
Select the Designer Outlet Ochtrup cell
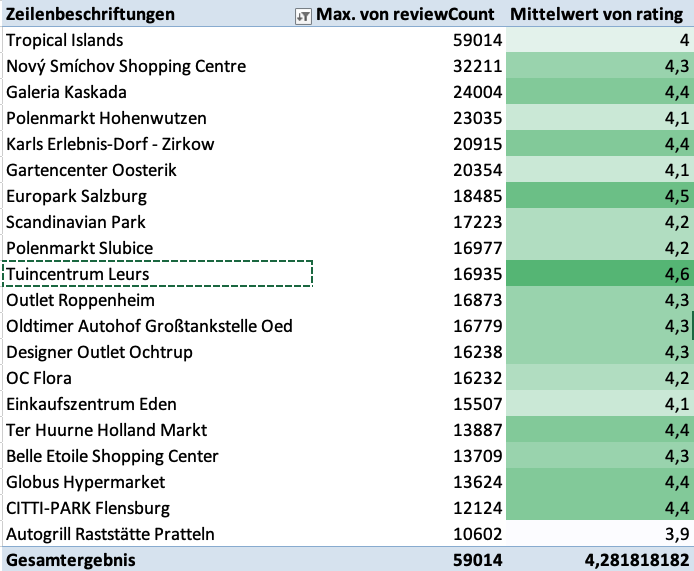point(99,352)
